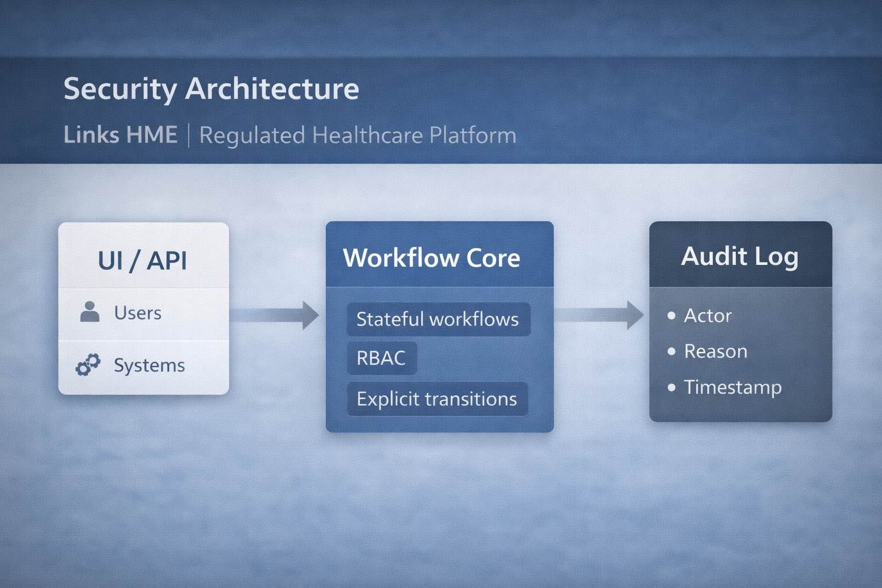Click the bullet dot beside Reason
The image size is (882, 588).
click(x=671, y=351)
